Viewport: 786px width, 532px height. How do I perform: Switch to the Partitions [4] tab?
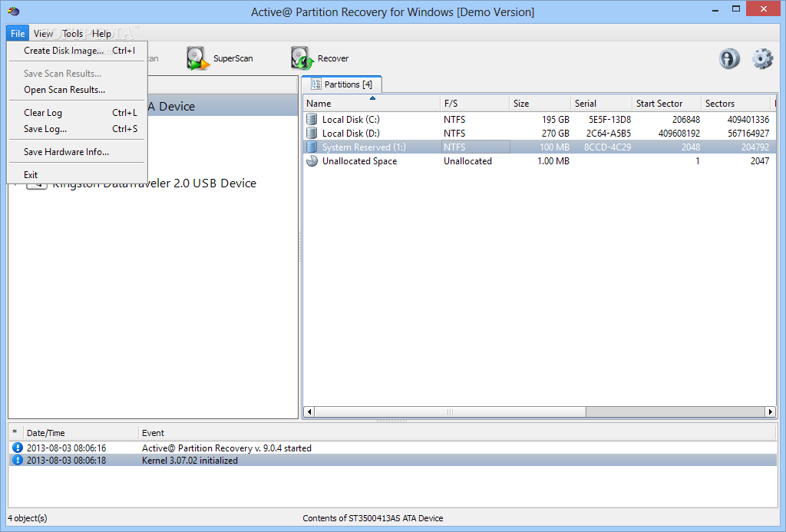(342, 84)
